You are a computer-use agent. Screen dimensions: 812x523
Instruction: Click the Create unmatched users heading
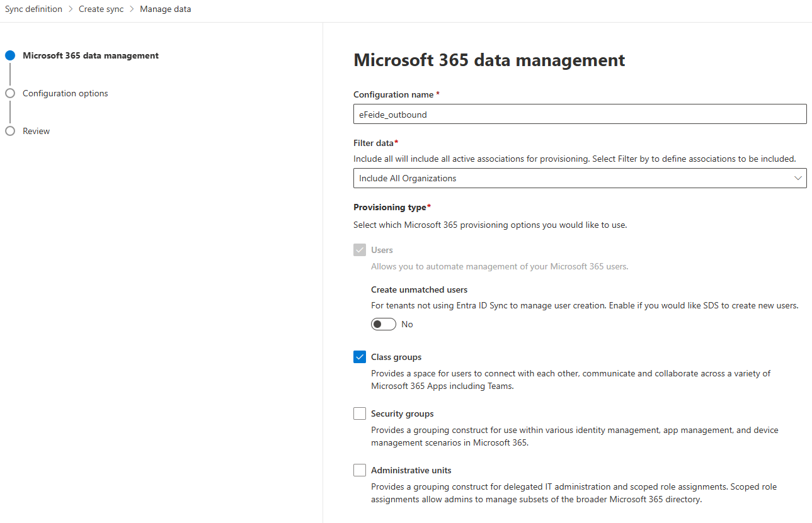[x=420, y=290]
